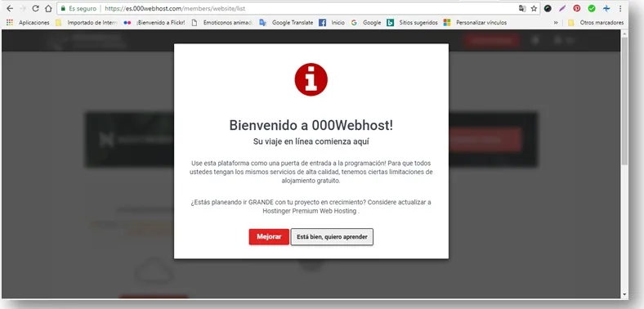Click the green checkmark extension icon

(592, 8)
